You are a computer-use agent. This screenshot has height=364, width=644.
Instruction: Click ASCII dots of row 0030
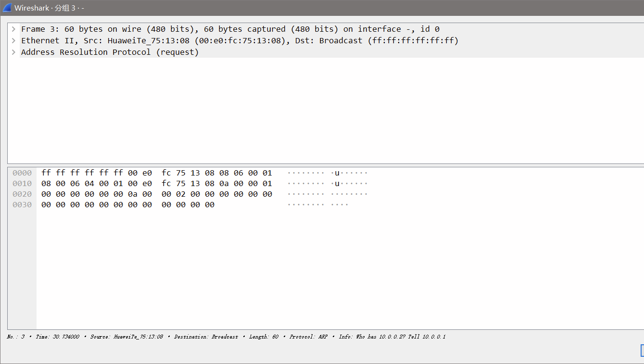(318, 205)
